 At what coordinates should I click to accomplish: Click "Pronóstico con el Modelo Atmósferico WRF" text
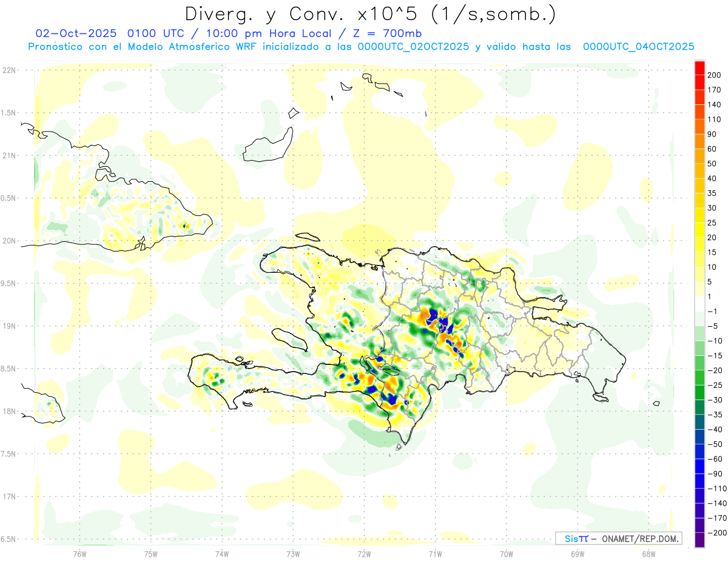pyautogui.click(x=143, y=47)
